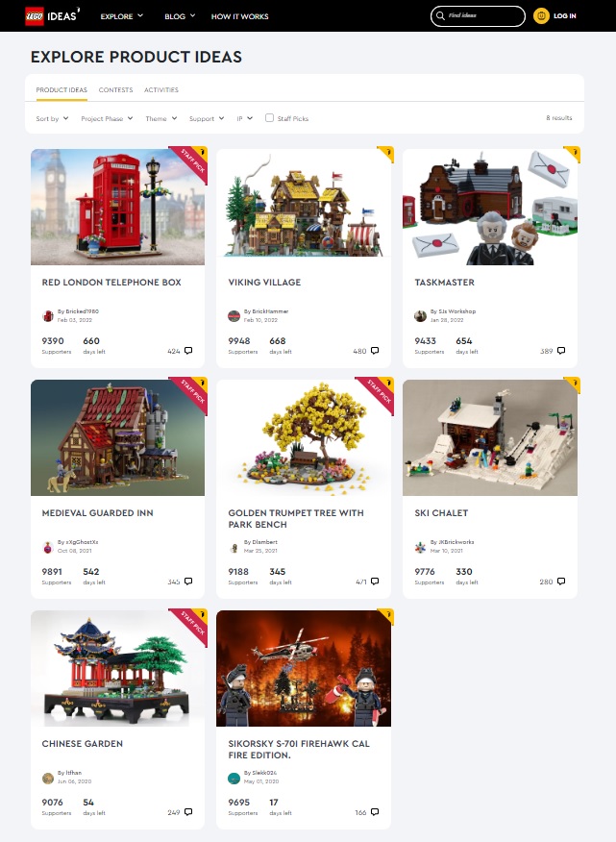
Task: Open comments icon on Viking Village card
Action: tap(375, 351)
